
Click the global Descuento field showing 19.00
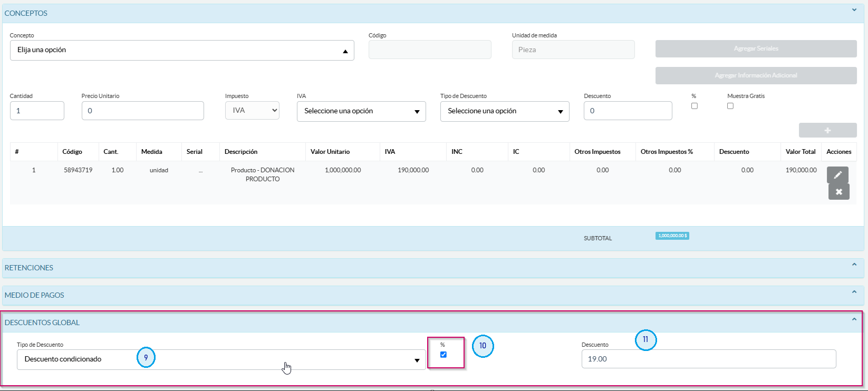pyautogui.click(x=708, y=359)
